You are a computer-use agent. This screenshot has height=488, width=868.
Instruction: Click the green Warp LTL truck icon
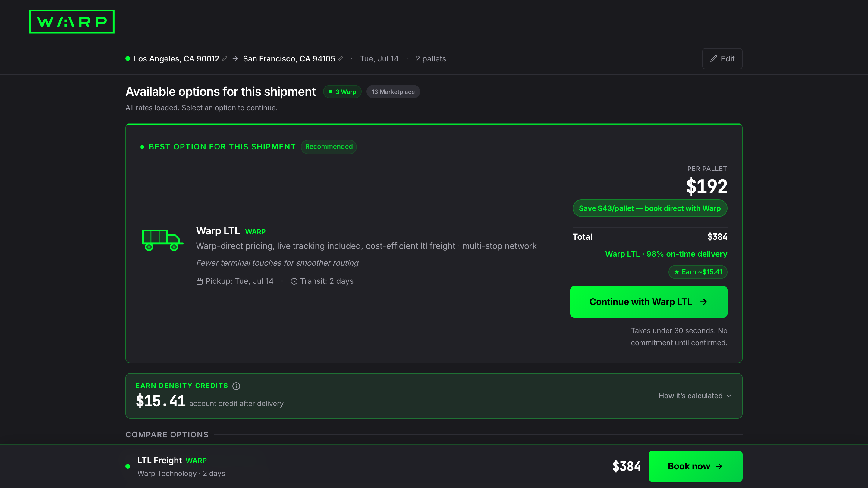point(163,240)
